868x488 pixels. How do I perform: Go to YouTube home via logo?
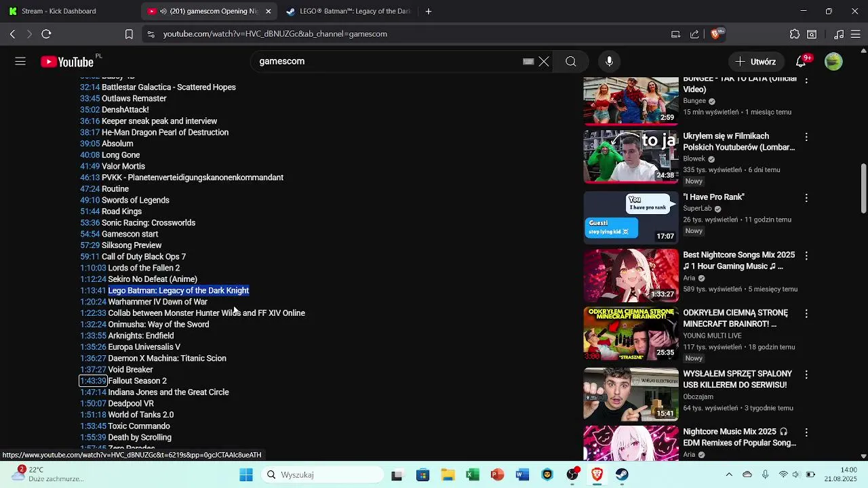[x=66, y=62]
